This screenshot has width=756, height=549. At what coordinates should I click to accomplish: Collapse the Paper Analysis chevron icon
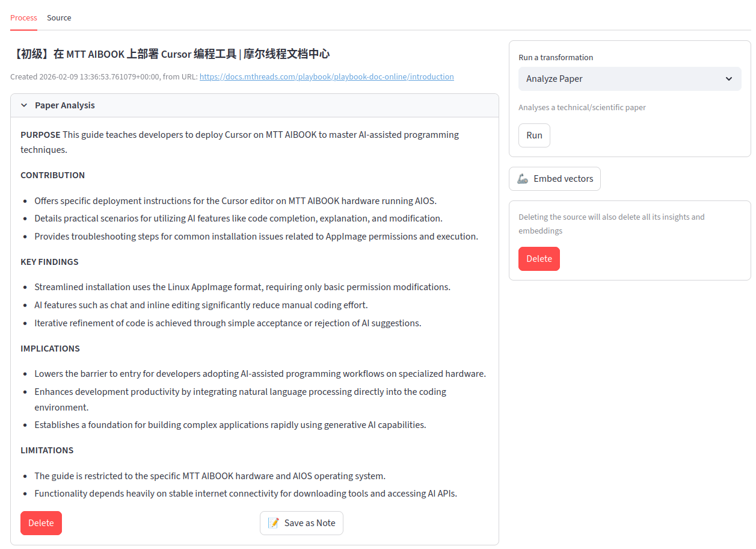coord(24,105)
